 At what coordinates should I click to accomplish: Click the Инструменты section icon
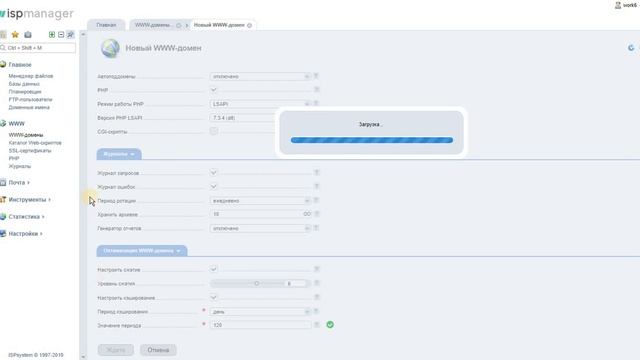pyautogui.click(x=3, y=200)
